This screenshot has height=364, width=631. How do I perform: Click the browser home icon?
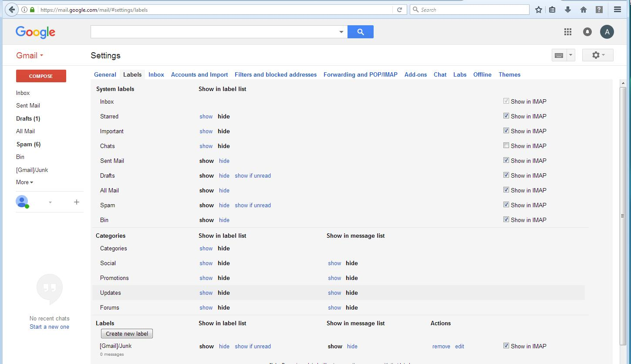tap(584, 10)
